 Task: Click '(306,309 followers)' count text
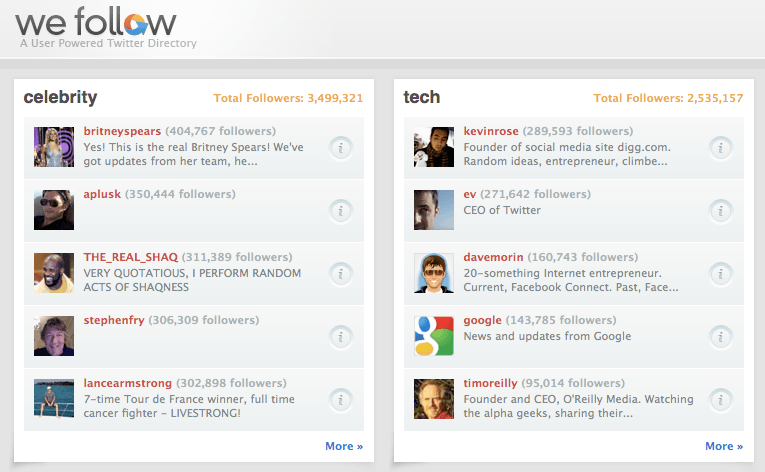(x=203, y=320)
